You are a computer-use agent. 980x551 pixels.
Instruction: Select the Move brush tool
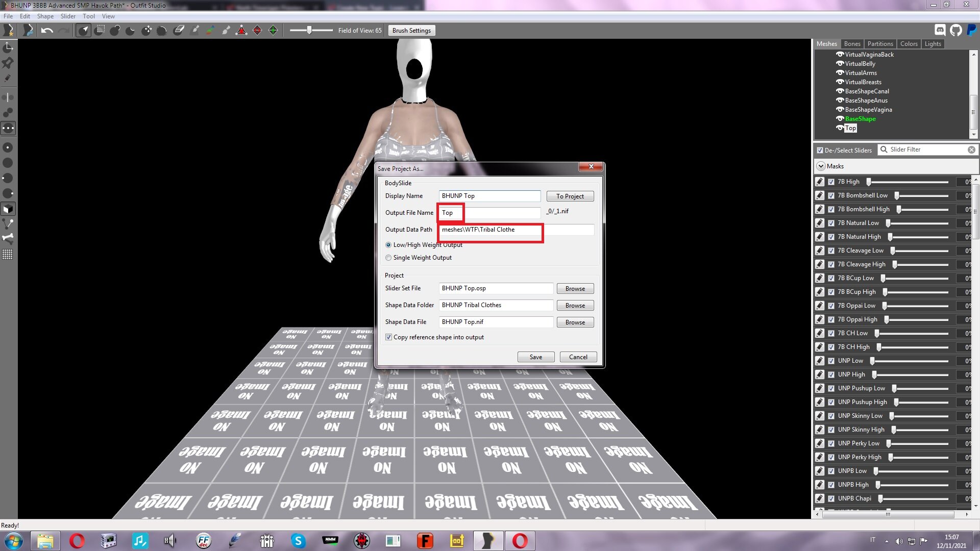pos(146,31)
